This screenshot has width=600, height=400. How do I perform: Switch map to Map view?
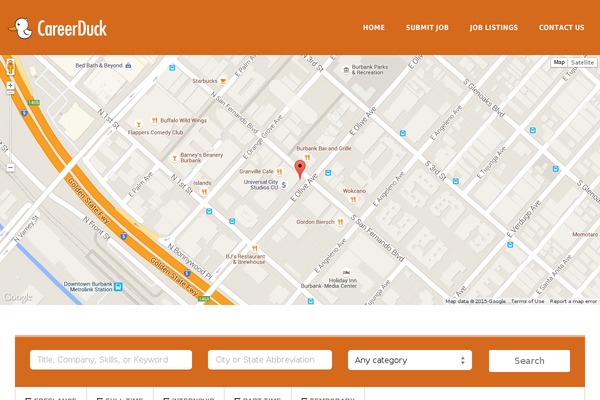click(559, 62)
